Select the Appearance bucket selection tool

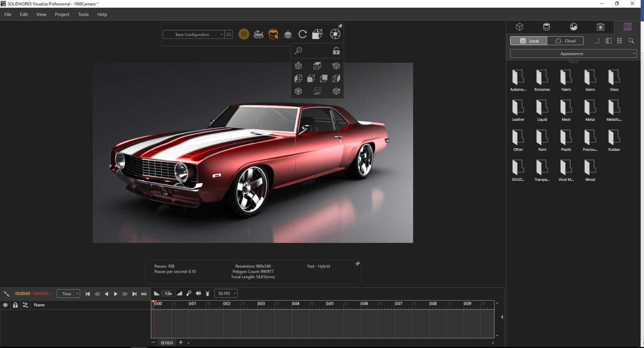click(273, 34)
